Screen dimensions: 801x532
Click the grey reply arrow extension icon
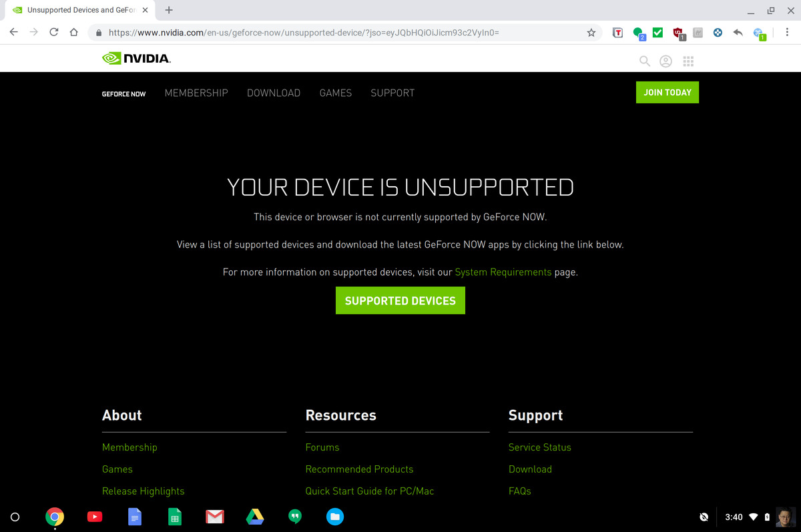738,32
